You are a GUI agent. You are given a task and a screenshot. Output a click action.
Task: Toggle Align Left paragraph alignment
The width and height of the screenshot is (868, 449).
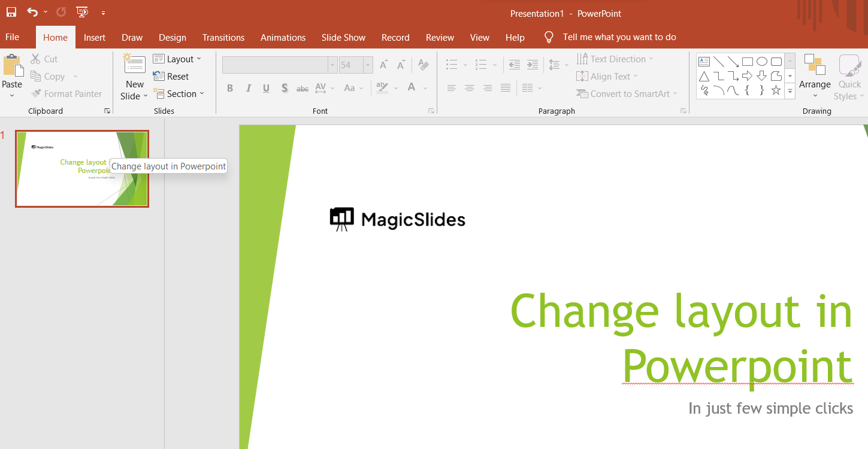point(452,88)
